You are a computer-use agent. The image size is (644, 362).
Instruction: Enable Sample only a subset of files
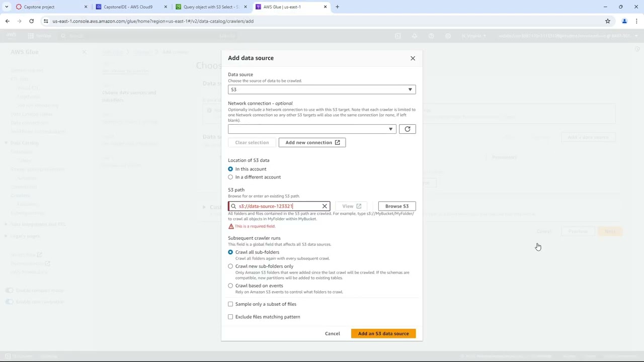pyautogui.click(x=230, y=304)
